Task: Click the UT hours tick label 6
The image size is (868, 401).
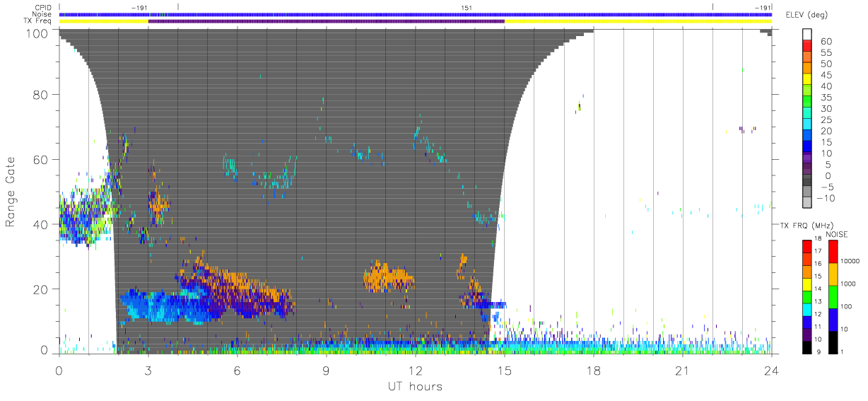Action: point(237,370)
